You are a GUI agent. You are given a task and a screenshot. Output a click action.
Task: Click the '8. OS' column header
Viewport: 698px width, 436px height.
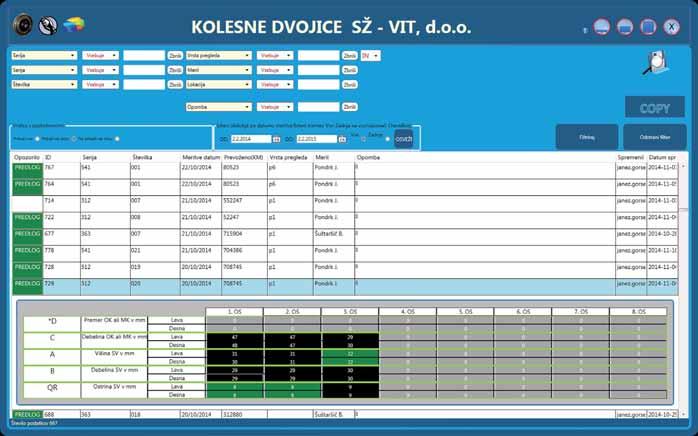[638, 312]
